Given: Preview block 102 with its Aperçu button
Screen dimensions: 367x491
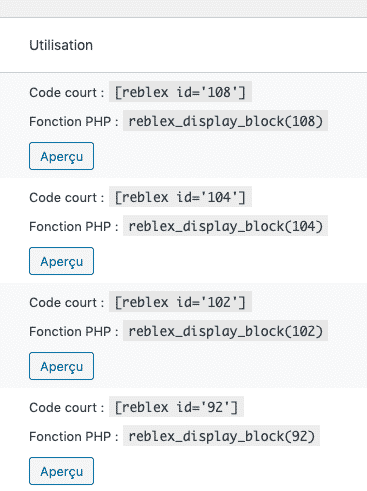Looking at the screenshot, I should [61, 366].
